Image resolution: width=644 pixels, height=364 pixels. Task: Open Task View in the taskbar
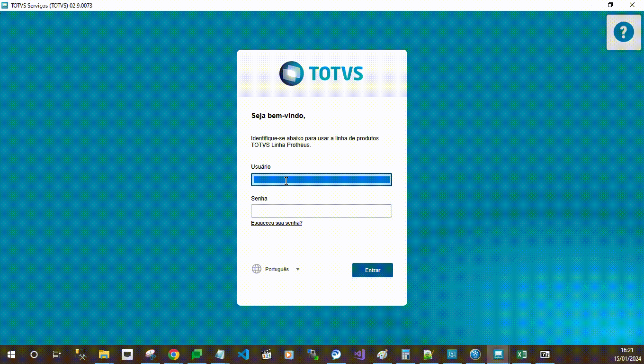click(x=57, y=355)
